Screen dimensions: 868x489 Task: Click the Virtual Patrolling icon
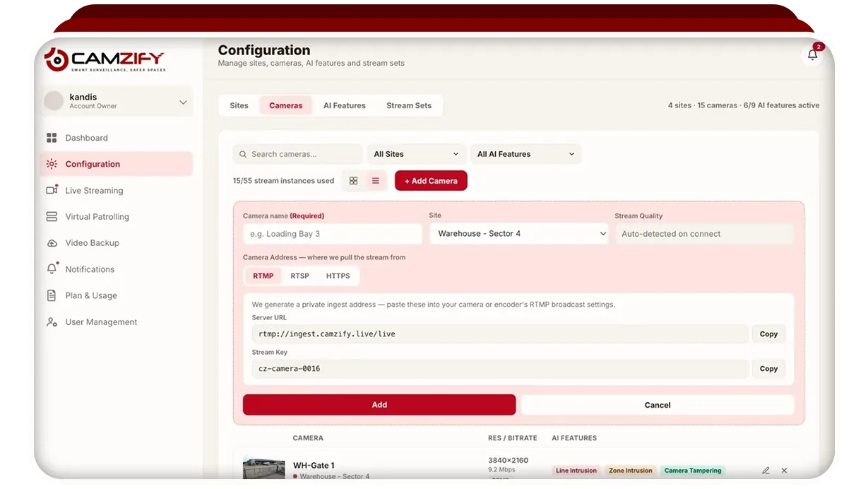[52, 217]
